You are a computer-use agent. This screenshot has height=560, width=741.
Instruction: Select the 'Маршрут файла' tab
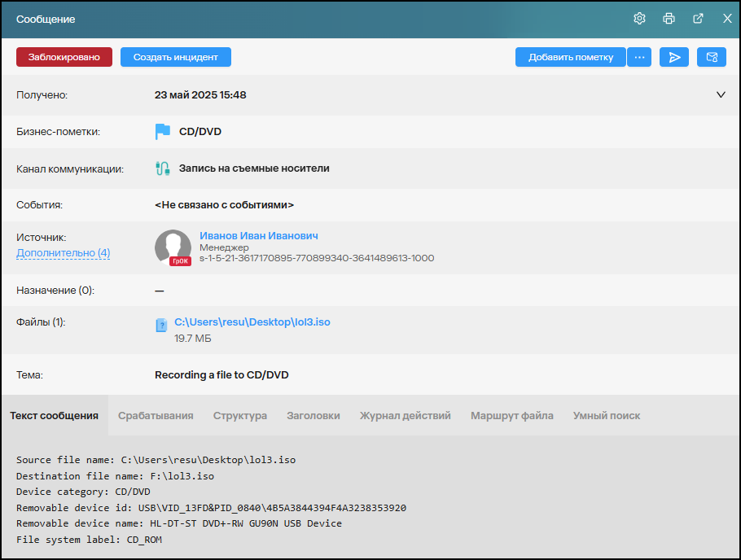(511, 416)
